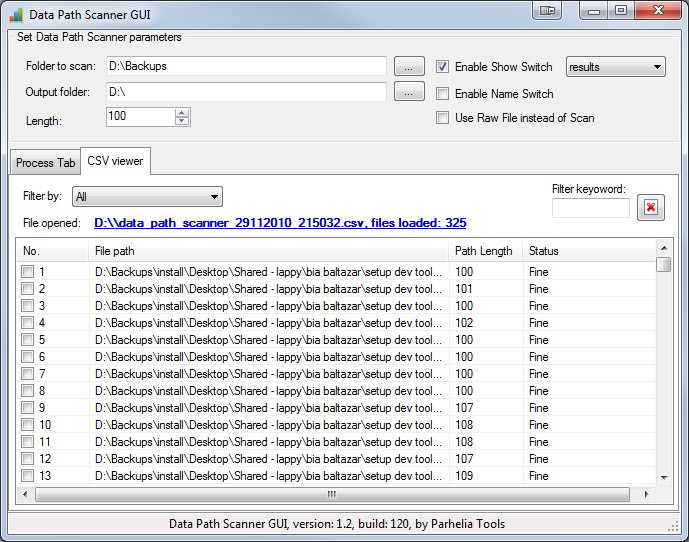Enable Name Switch checkbox
The width and height of the screenshot is (689, 542).
[x=443, y=94]
